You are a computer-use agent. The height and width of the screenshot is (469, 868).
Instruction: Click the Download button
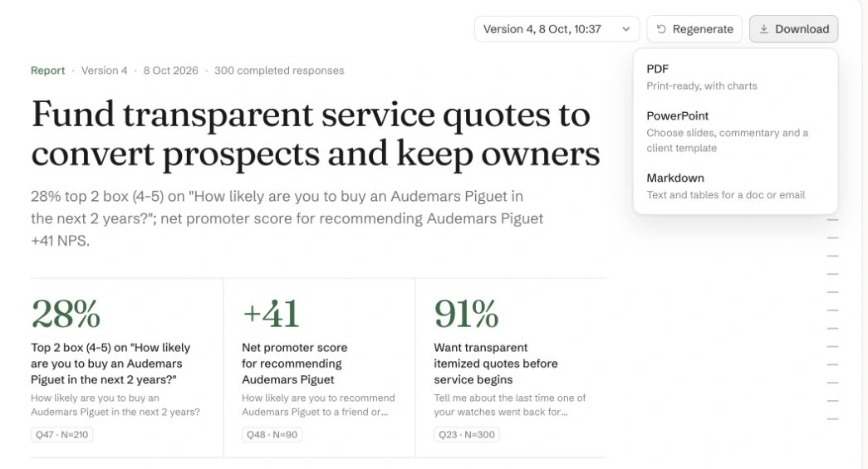click(793, 29)
